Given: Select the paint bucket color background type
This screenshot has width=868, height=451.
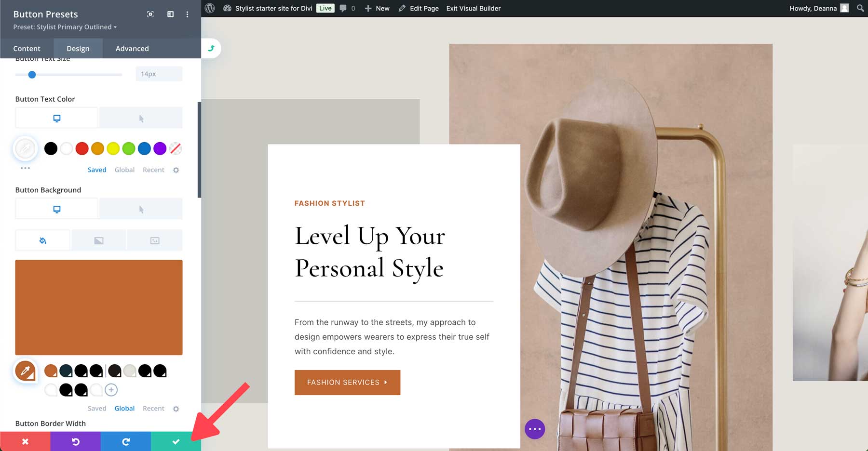Looking at the screenshot, I should tap(42, 240).
